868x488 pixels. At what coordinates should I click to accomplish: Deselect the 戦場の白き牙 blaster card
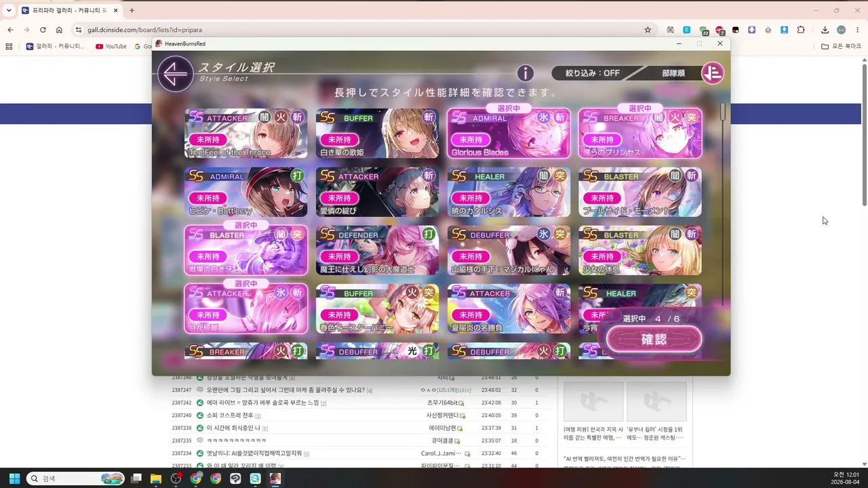245,250
